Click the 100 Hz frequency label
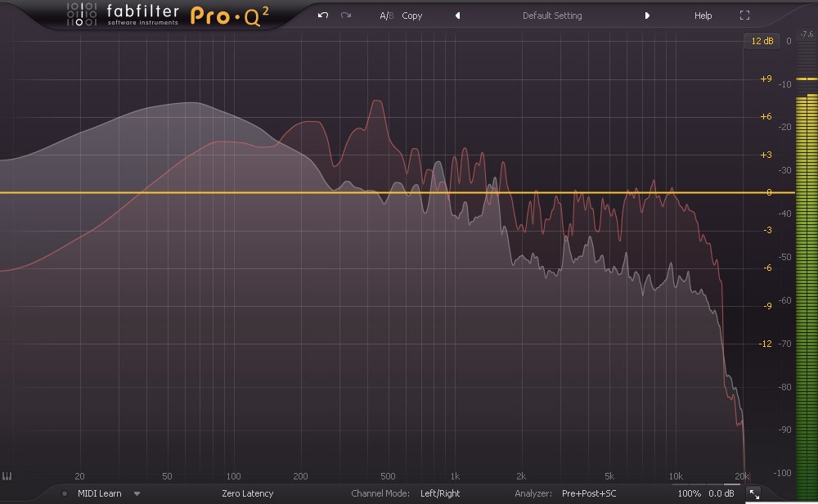Screen dimensions: 818x504 [233, 476]
